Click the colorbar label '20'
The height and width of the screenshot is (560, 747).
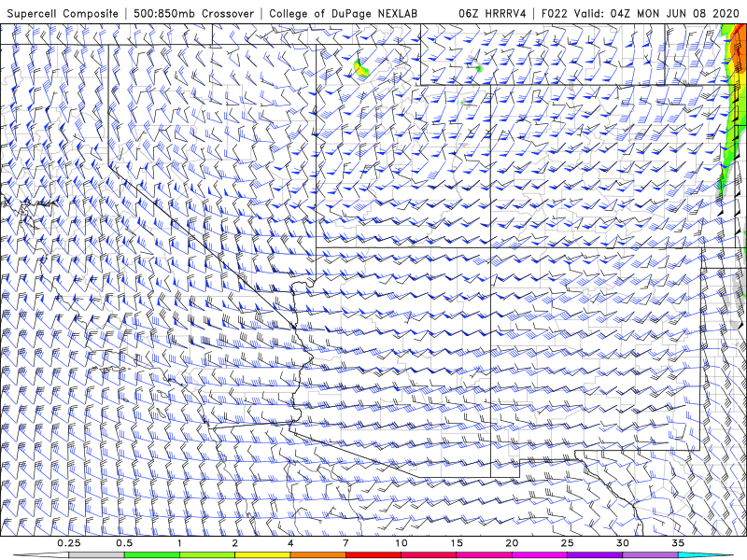512,543
